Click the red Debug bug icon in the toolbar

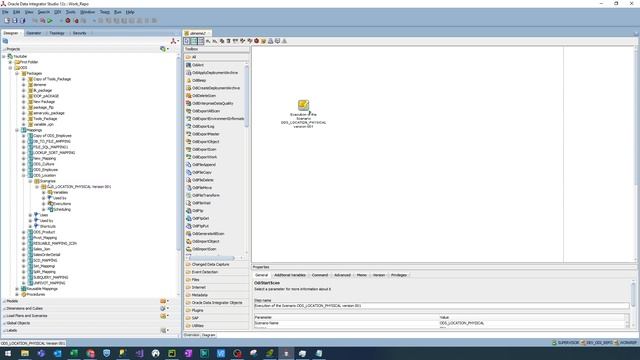tap(68, 20)
